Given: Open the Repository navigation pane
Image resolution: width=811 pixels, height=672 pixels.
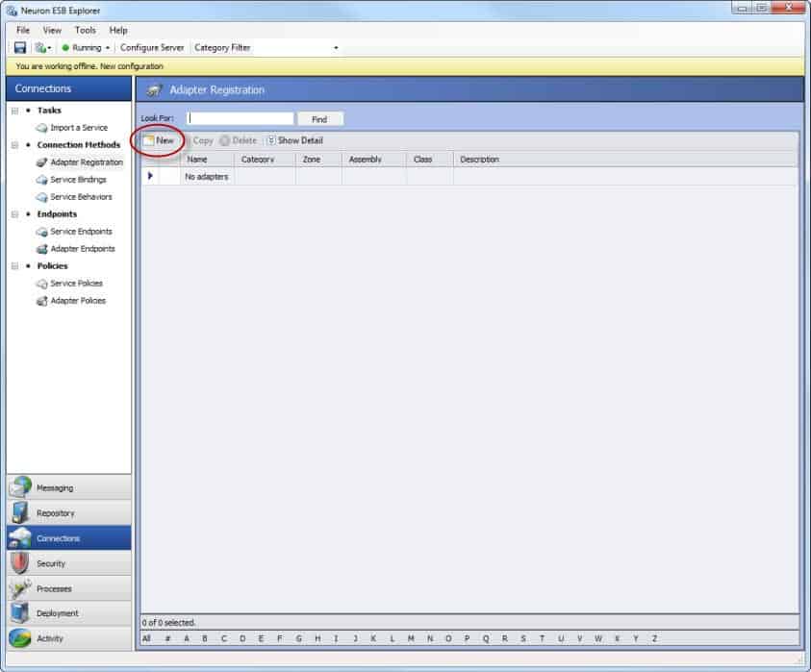Looking at the screenshot, I should pyautogui.click(x=69, y=513).
